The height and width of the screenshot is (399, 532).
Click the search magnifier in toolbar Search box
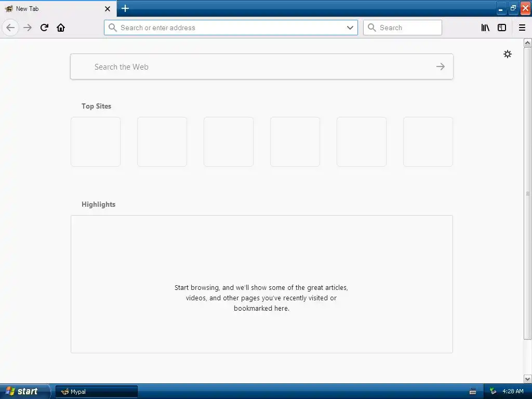point(372,28)
